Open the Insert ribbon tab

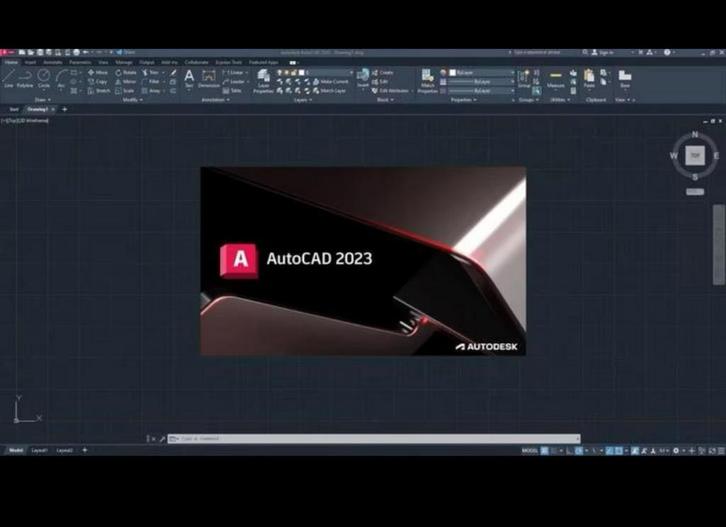point(31,62)
